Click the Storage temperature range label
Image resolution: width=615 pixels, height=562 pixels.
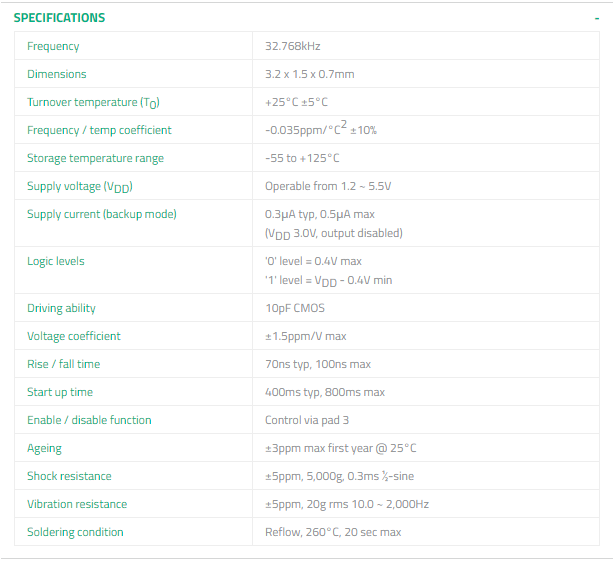tap(95, 158)
